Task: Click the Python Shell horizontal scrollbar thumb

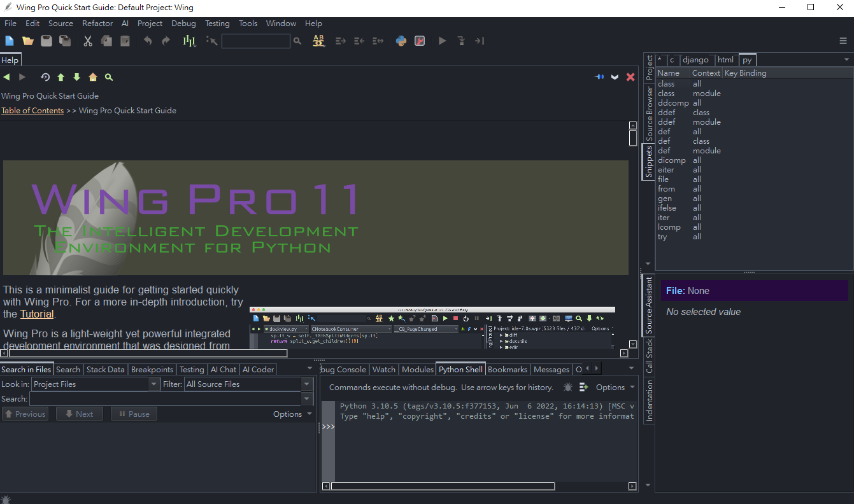Action: (x=443, y=486)
